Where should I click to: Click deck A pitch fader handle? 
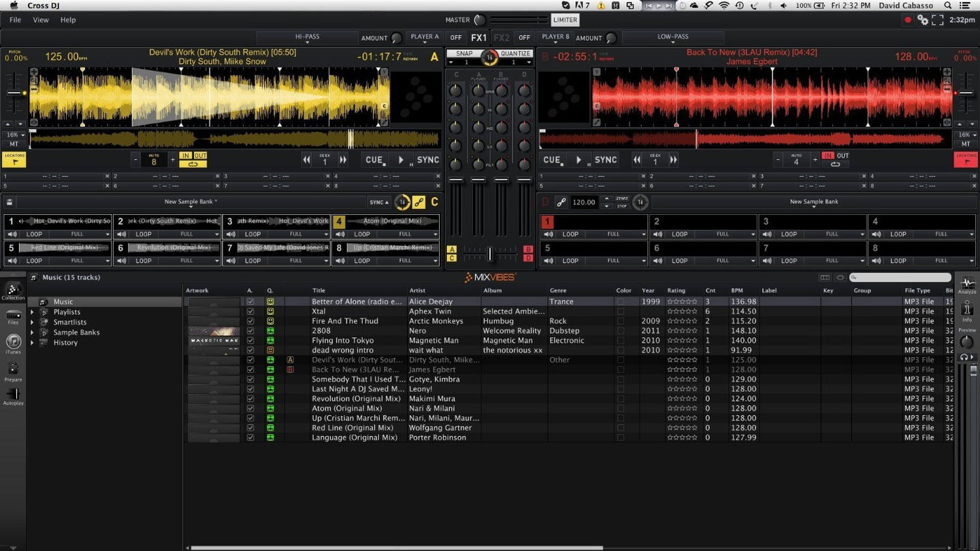tap(14, 93)
